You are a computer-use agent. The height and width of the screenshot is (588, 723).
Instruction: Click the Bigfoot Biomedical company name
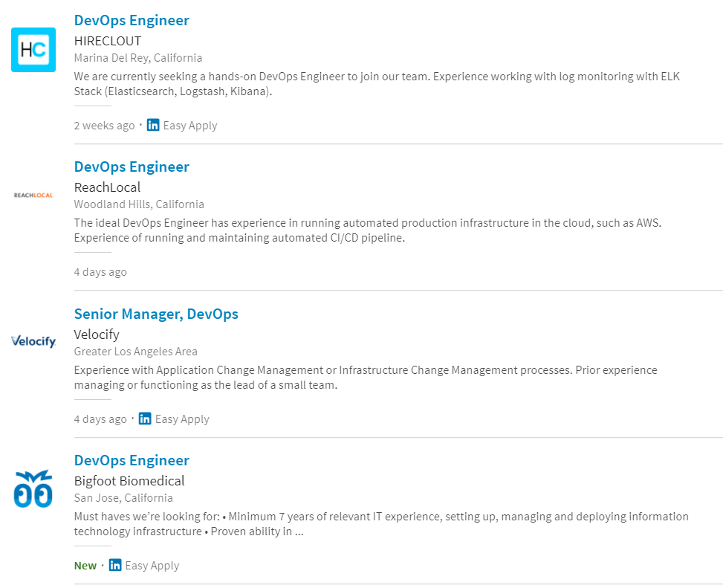coord(129,481)
